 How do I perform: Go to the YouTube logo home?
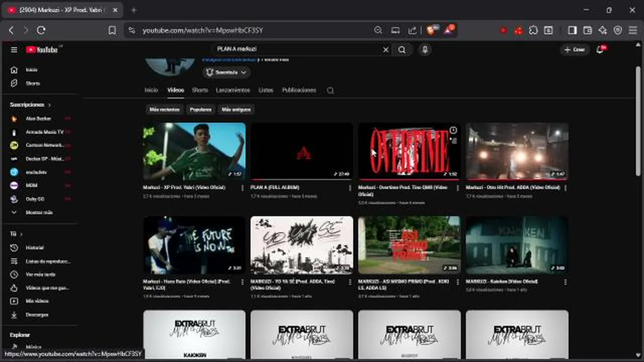pos(42,50)
